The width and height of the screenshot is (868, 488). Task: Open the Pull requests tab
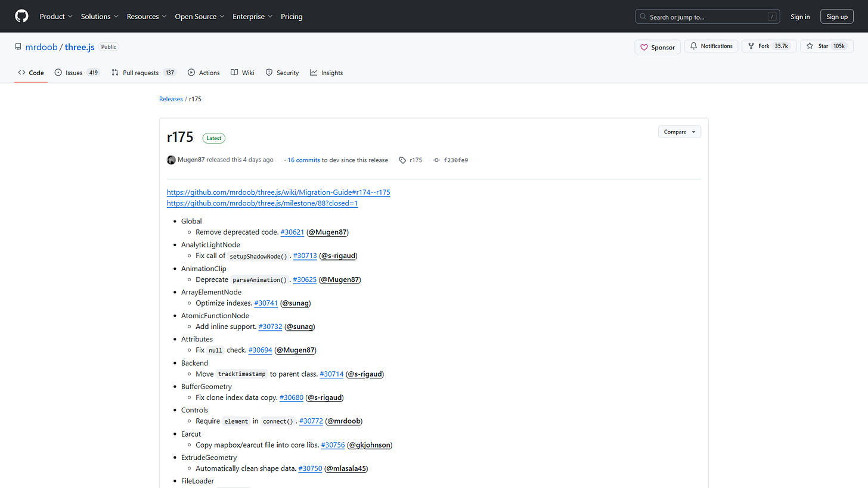coord(144,73)
